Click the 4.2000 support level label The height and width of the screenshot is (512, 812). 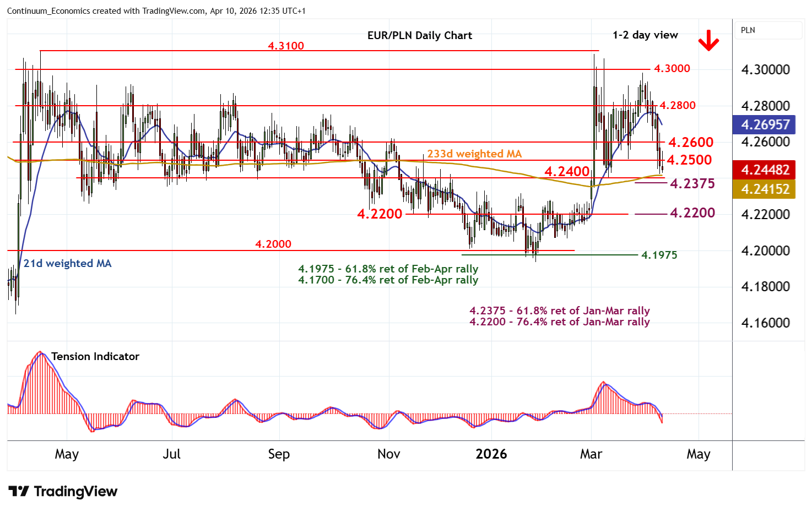pyautogui.click(x=273, y=244)
